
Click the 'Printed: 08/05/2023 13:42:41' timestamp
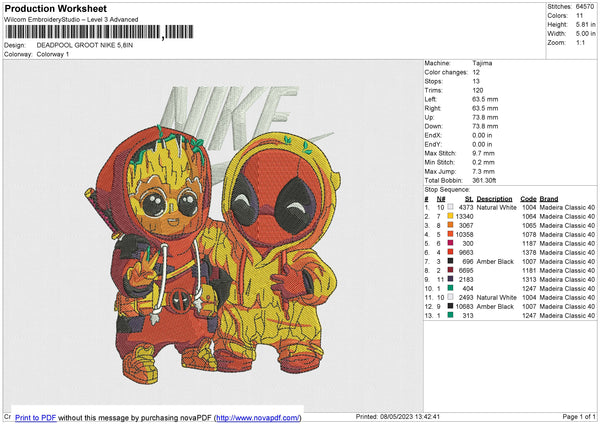click(x=398, y=416)
